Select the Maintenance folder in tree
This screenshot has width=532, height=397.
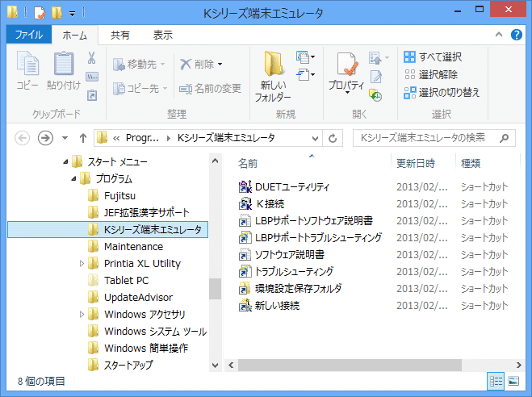coord(125,246)
